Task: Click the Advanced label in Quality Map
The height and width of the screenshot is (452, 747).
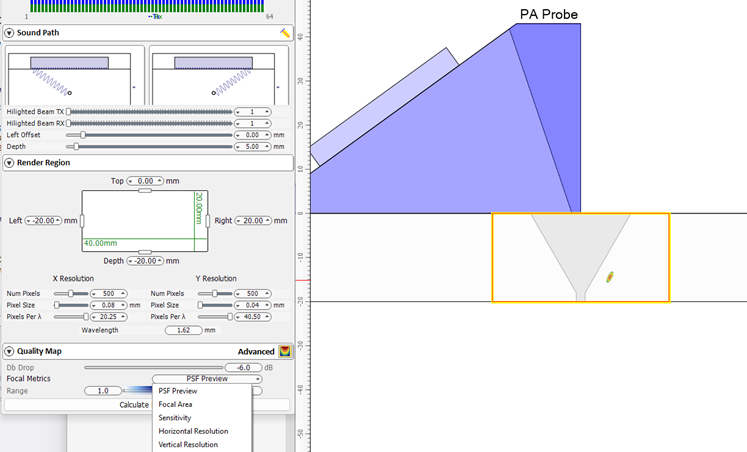Action: 256,351
